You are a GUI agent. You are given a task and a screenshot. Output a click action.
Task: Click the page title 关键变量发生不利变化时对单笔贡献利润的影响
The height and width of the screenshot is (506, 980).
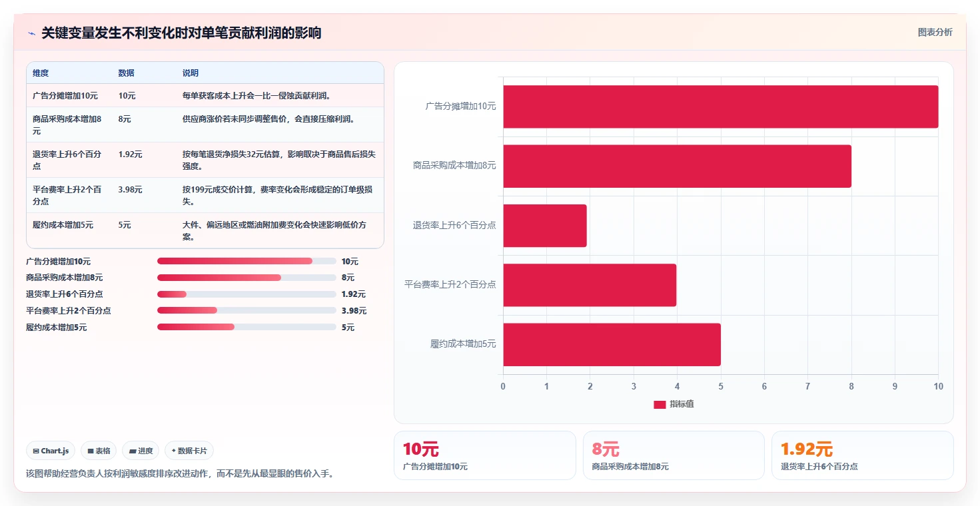[x=181, y=33]
